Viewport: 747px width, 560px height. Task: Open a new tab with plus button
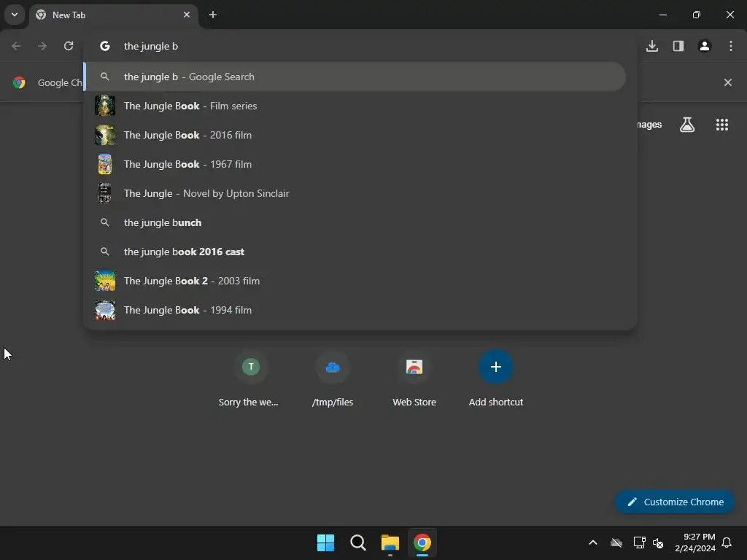[213, 15]
